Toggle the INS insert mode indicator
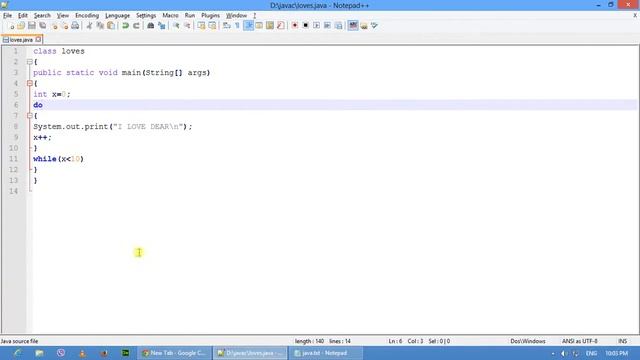Screen dimensions: 640x360 pos(622,341)
